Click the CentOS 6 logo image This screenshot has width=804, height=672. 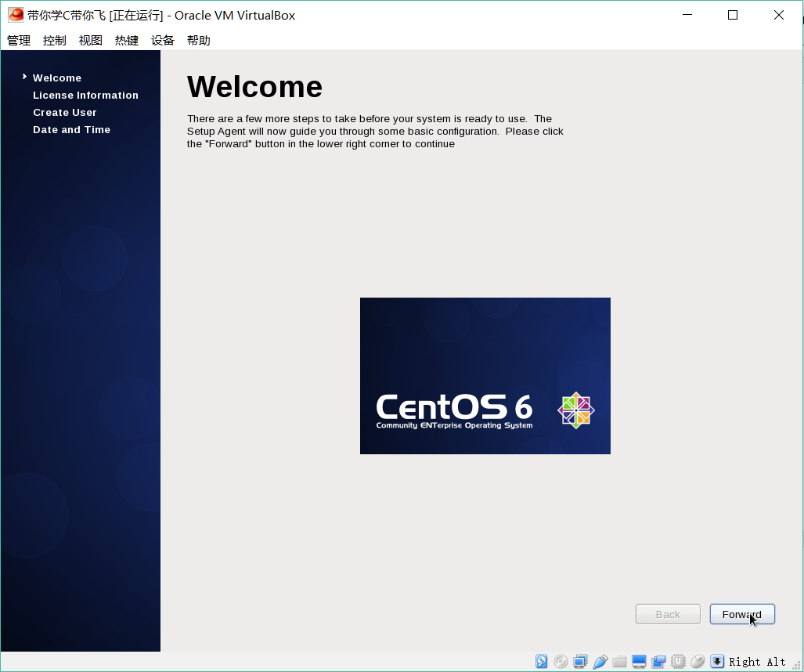[485, 376]
